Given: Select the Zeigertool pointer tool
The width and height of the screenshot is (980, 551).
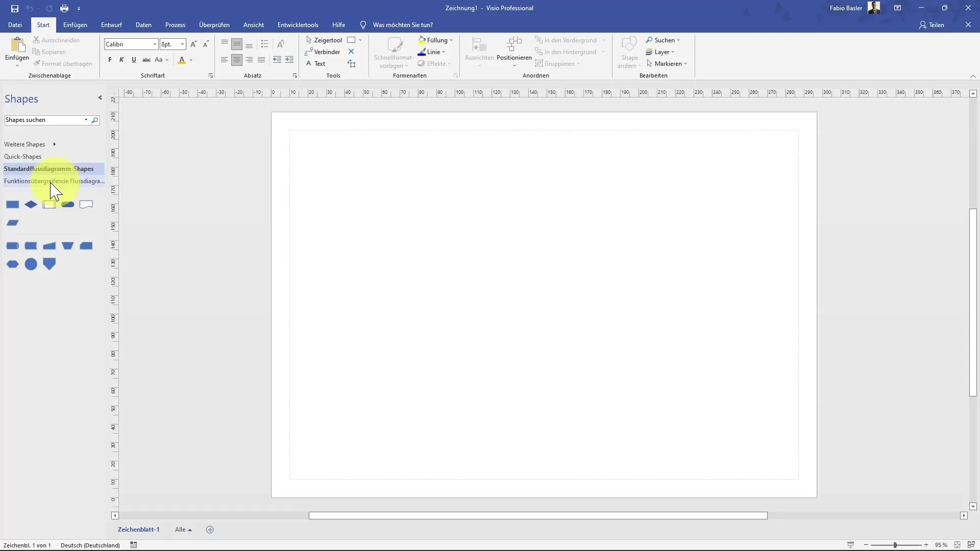Looking at the screenshot, I should point(324,40).
